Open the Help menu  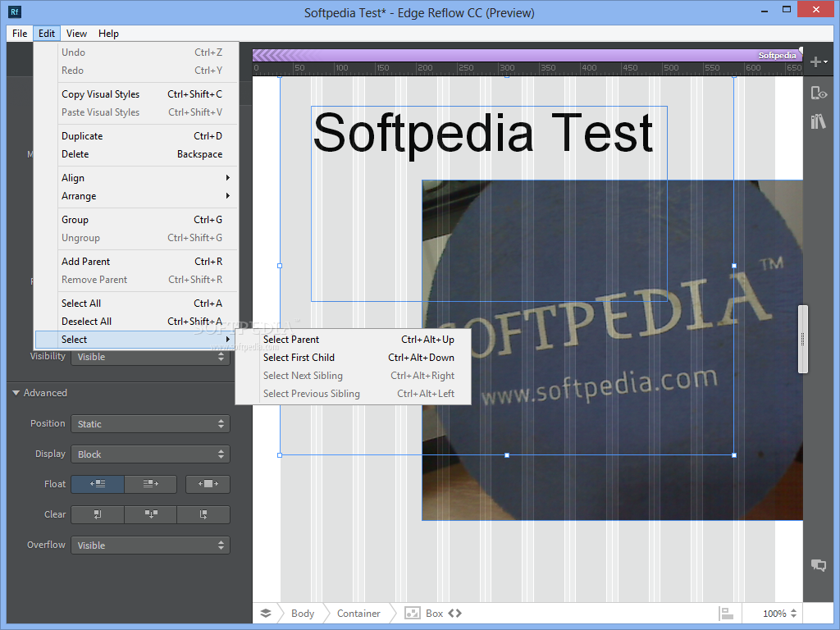point(108,33)
